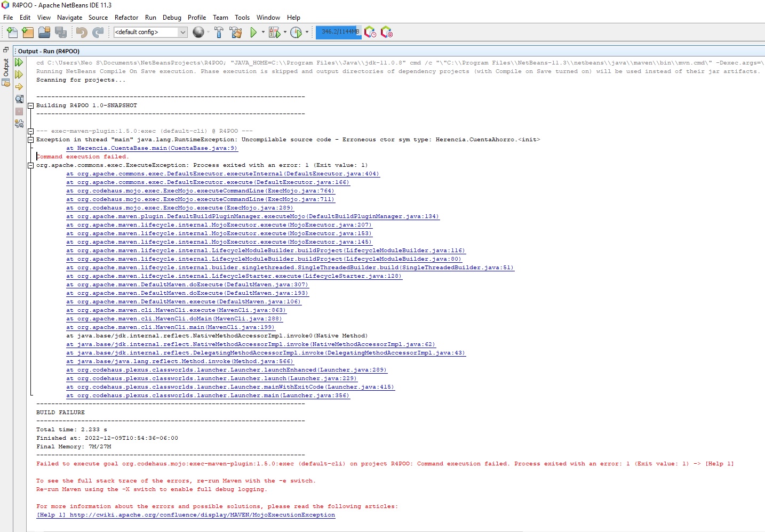765x532 pixels.
Task: Run the project with green play icon
Action: point(253,33)
